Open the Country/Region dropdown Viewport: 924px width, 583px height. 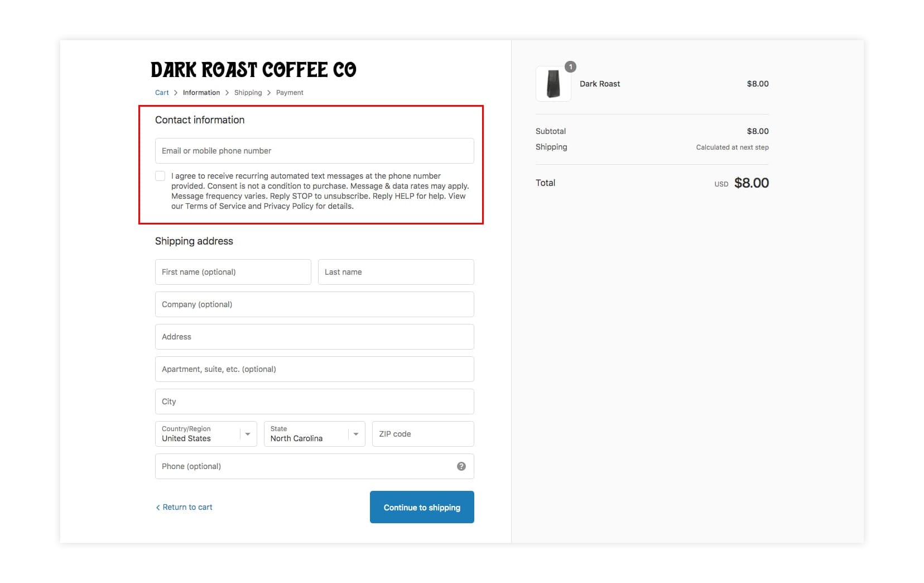click(x=206, y=434)
